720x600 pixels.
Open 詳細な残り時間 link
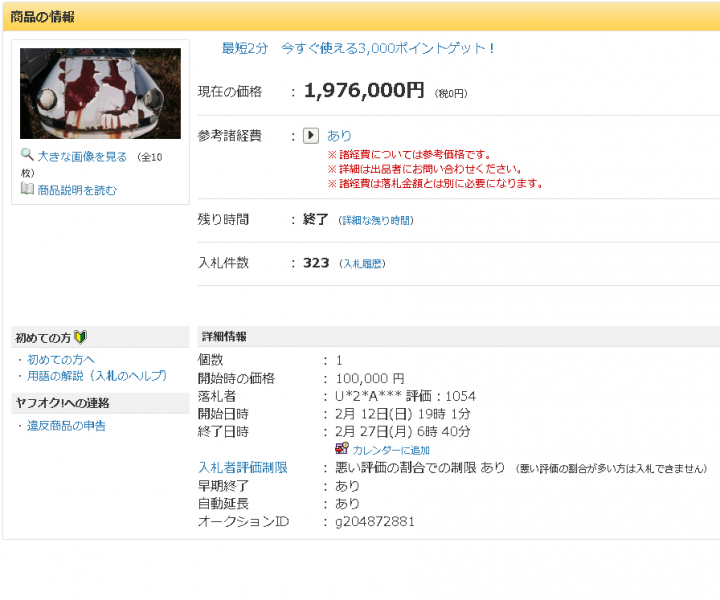(376, 220)
